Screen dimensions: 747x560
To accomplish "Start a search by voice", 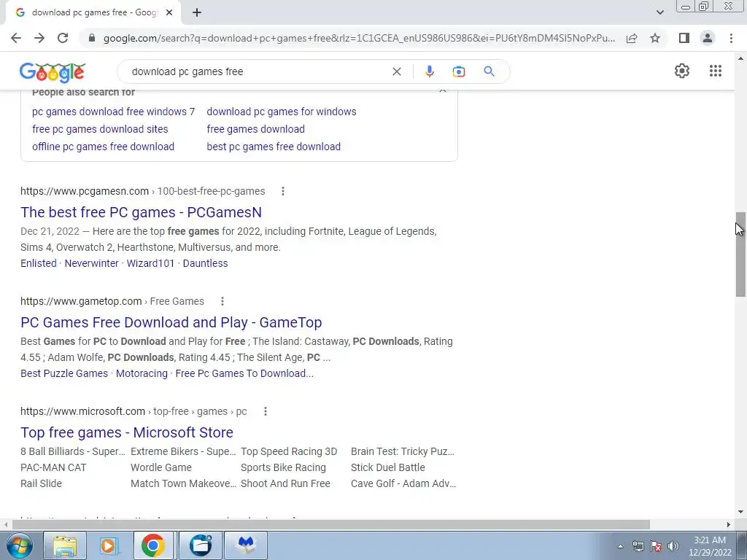I will [429, 71].
